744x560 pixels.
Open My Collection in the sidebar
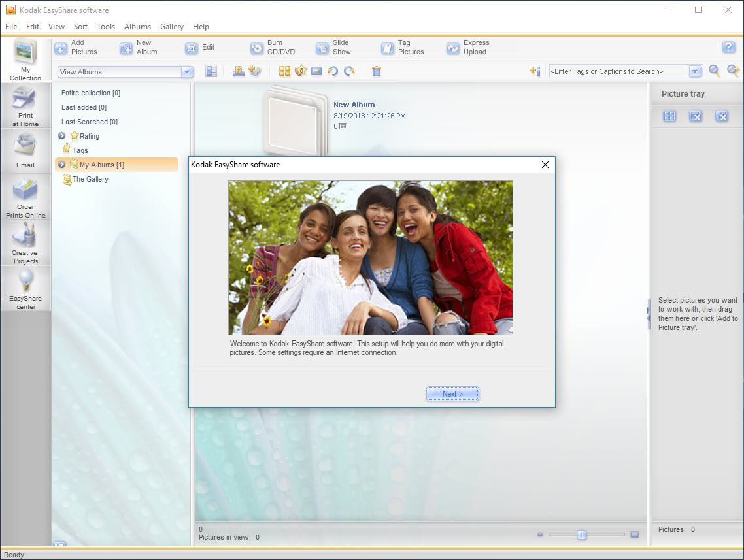point(25,60)
